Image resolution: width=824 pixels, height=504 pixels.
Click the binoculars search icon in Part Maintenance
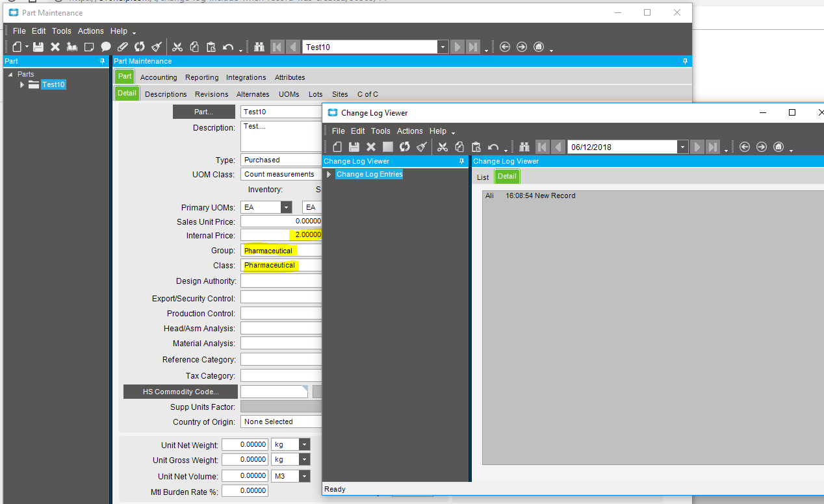pos(259,47)
